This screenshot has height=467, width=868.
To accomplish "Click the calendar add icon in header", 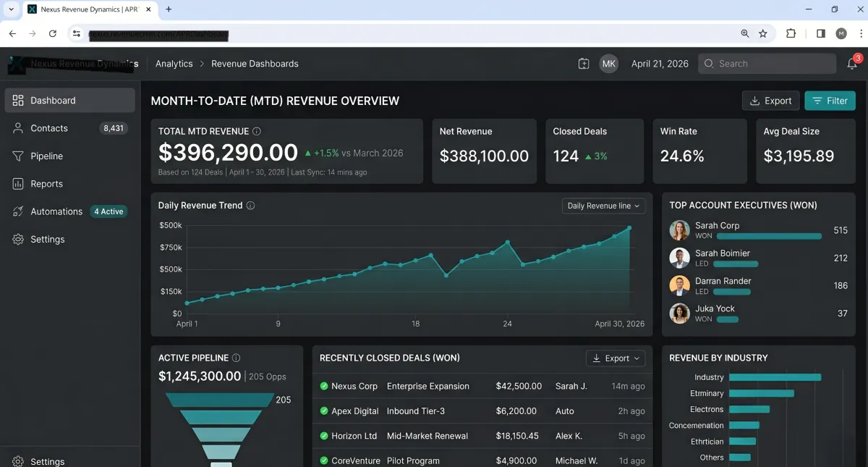I will (584, 64).
